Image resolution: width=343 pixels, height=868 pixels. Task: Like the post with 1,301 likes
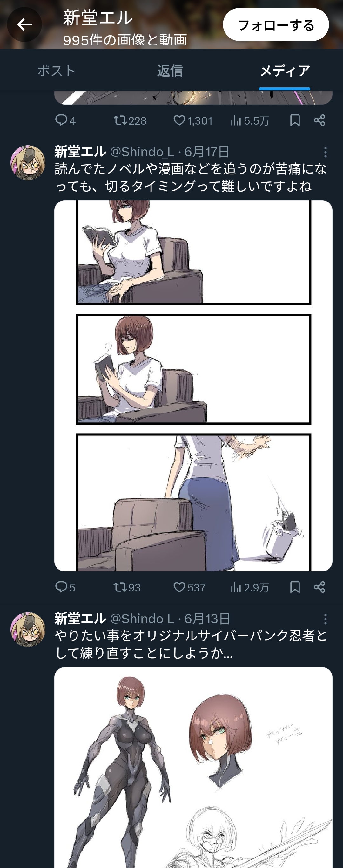tap(179, 120)
